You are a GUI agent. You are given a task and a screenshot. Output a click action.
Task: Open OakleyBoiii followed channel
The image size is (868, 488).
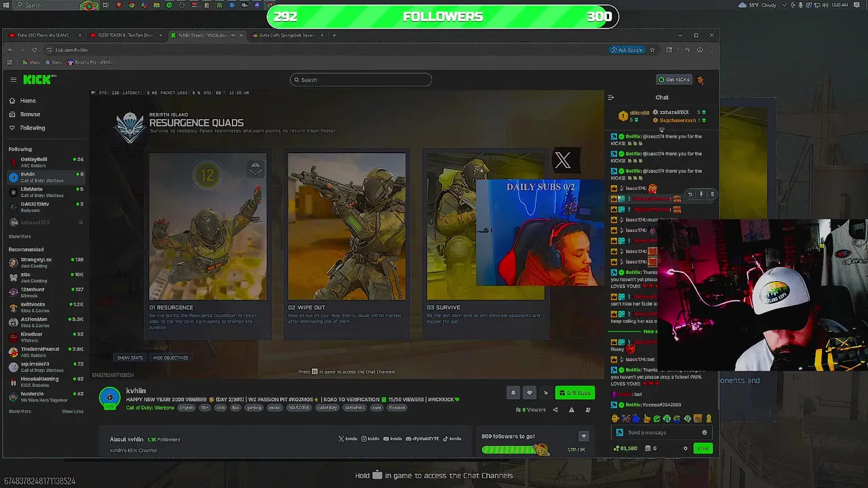point(45,162)
